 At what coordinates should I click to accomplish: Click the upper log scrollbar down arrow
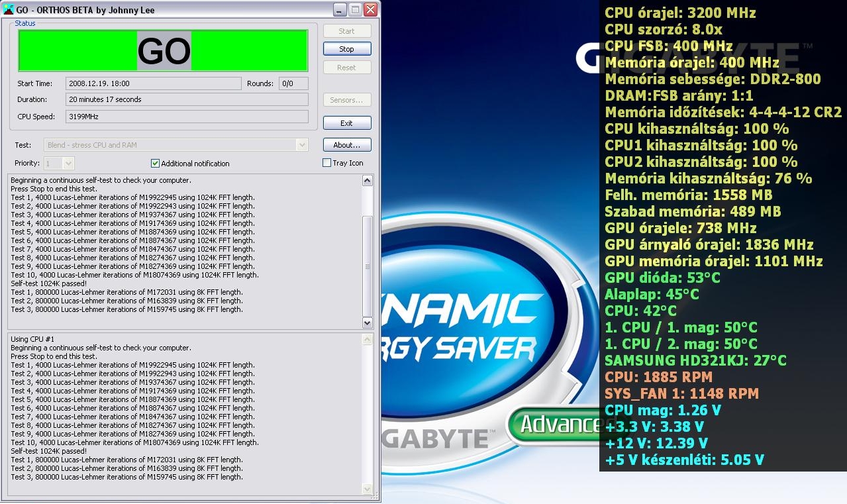pos(368,323)
